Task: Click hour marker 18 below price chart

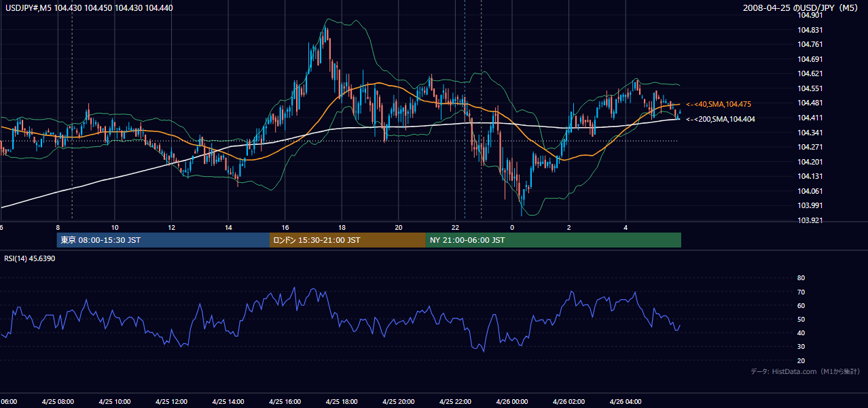Action: pos(342,228)
